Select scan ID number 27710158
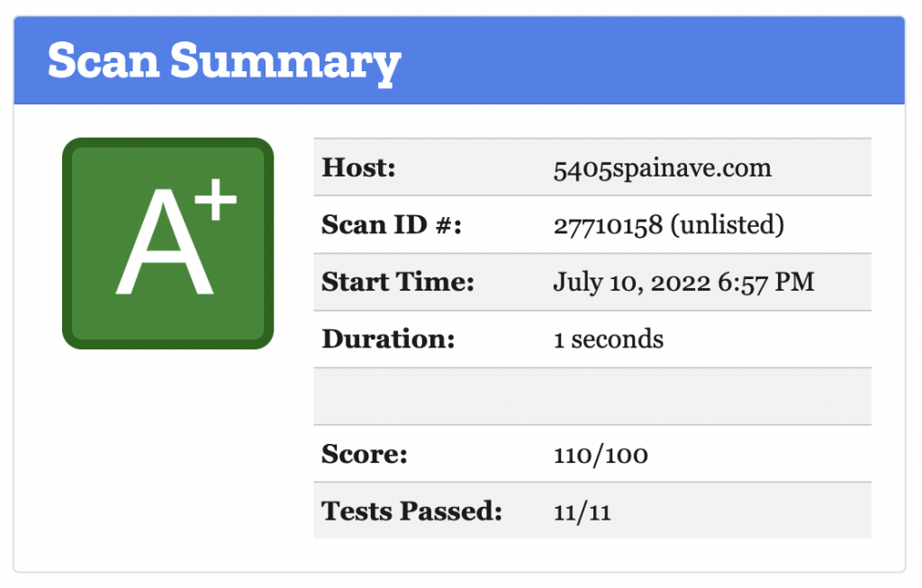Viewport: 922px width, 588px height. point(608,225)
